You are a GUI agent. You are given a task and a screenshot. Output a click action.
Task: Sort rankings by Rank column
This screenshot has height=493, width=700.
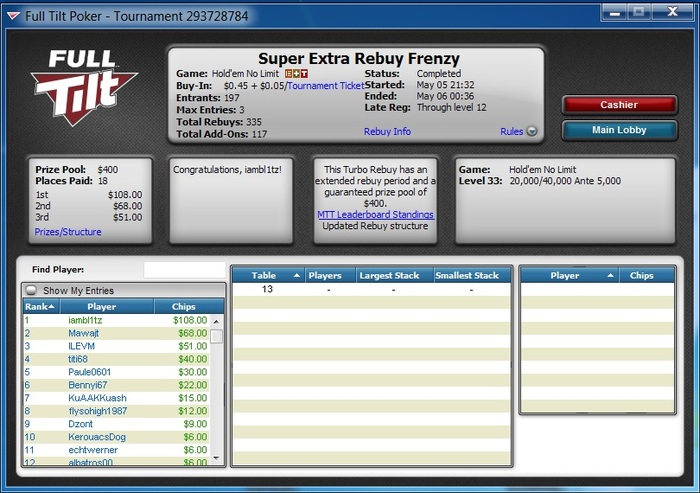pos(42,307)
